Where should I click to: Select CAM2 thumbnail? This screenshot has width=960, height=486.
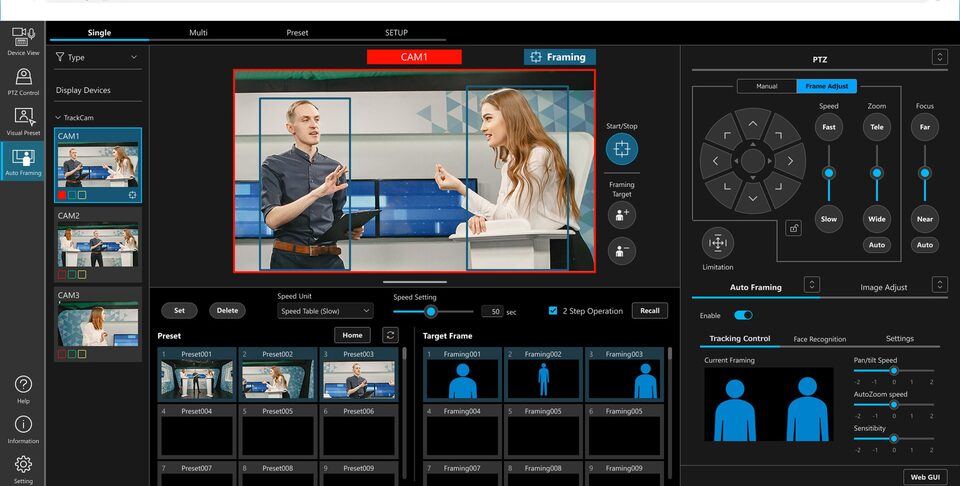pyautogui.click(x=98, y=244)
